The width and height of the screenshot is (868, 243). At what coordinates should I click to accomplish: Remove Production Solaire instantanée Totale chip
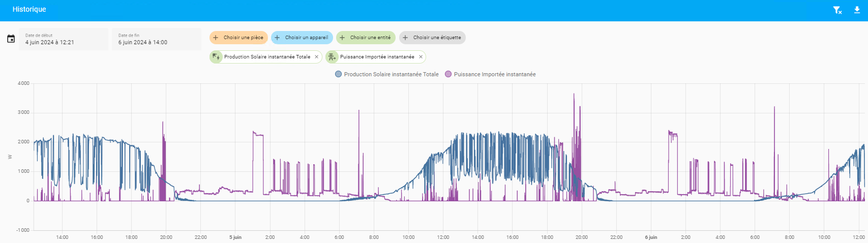tap(316, 57)
